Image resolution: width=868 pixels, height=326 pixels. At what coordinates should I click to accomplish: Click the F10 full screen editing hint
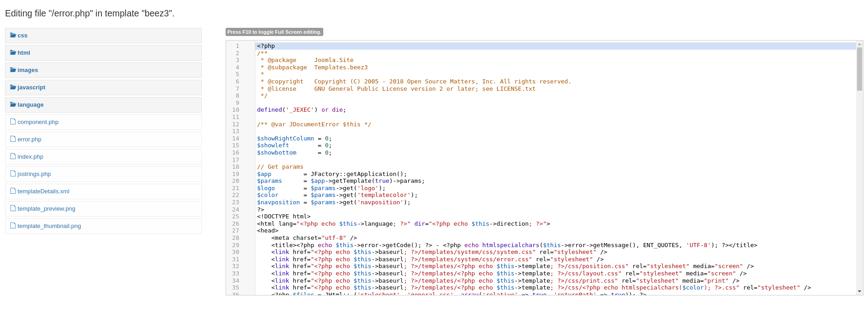tap(274, 32)
